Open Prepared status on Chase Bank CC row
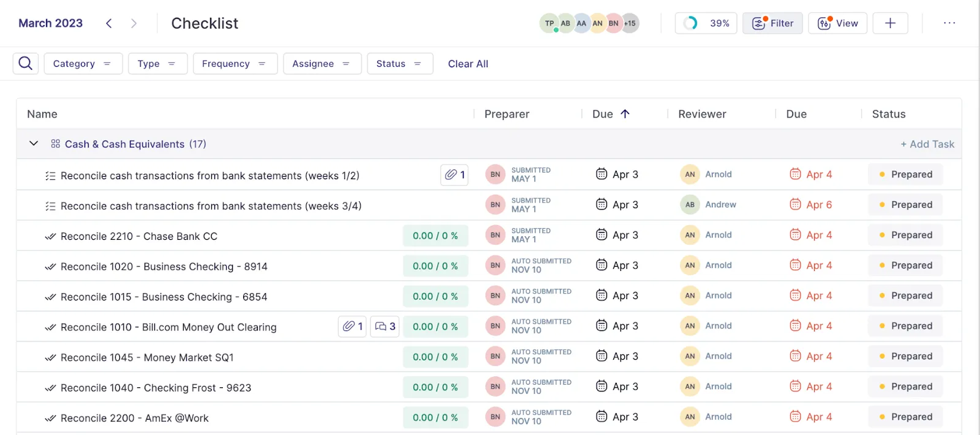The height and width of the screenshot is (435, 980). coord(905,235)
